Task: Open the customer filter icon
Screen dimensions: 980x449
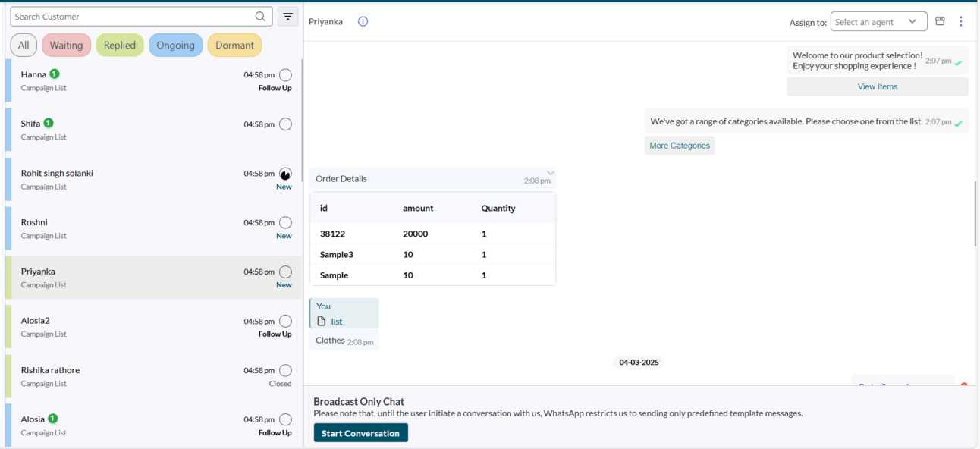Action: (x=288, y=17)
